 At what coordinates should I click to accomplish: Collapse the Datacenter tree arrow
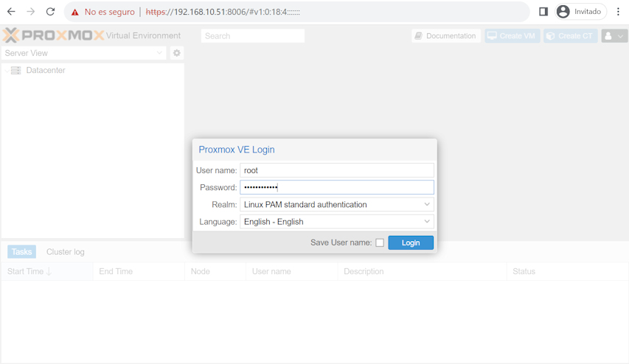(7, 71)
